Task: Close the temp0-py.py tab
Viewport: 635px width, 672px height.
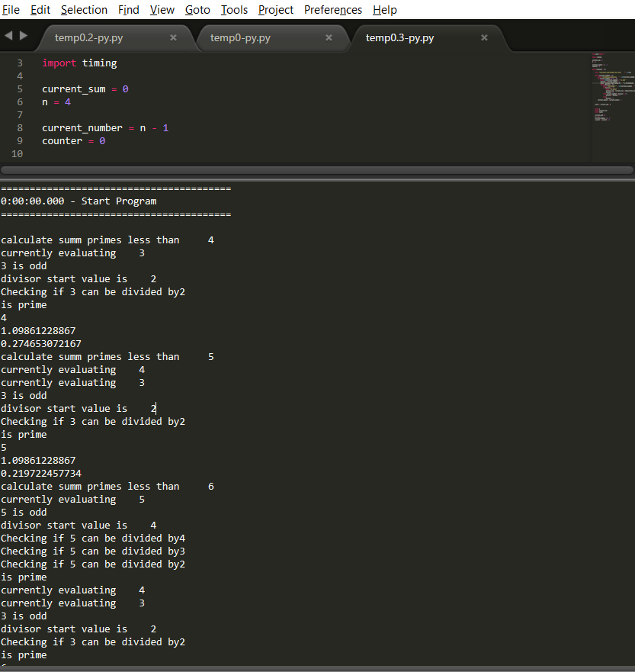Action: tap(329, 37)
